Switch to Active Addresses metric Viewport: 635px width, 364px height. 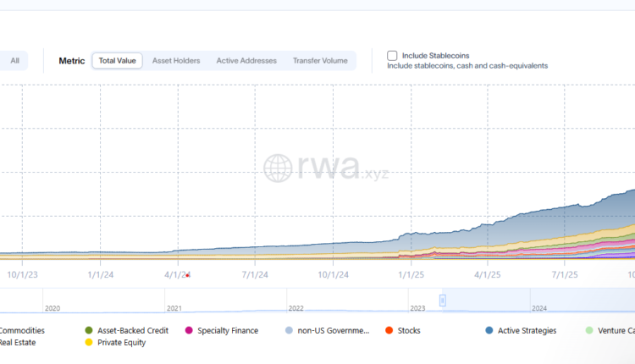[246, 61]
